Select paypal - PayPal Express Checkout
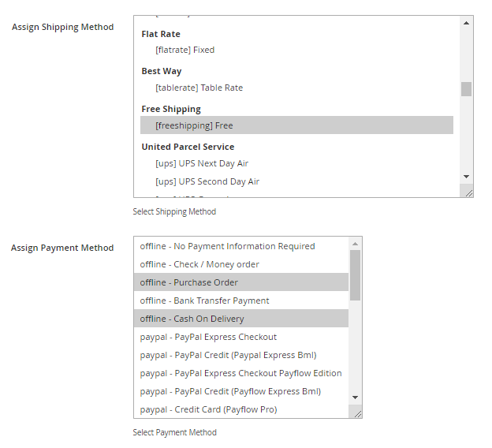 click(208, 337)
